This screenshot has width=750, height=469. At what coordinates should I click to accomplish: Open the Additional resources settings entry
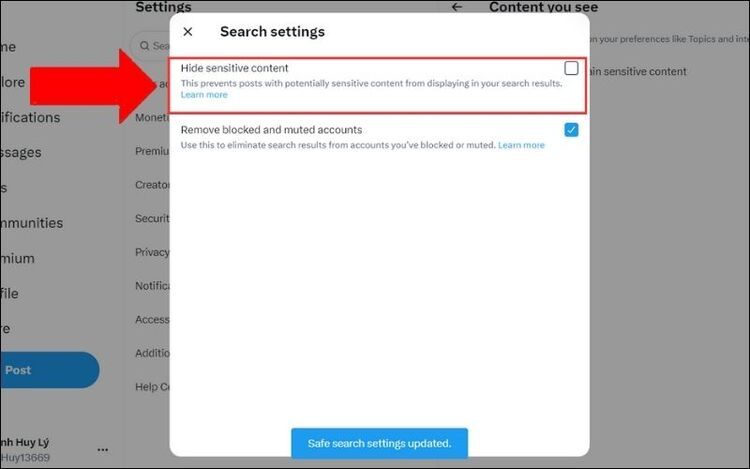[x=152, y=353]
